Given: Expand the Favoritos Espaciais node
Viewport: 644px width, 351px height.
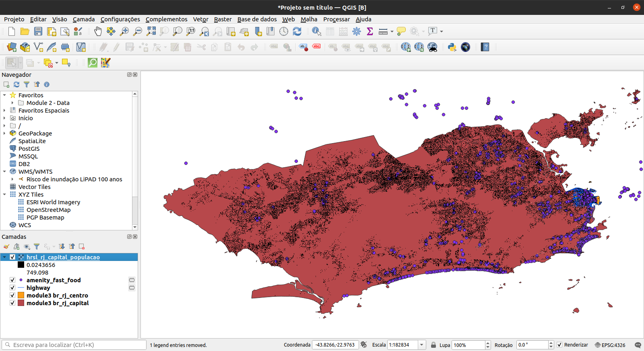Looking at the screenshot, I should tap(4, 111).
